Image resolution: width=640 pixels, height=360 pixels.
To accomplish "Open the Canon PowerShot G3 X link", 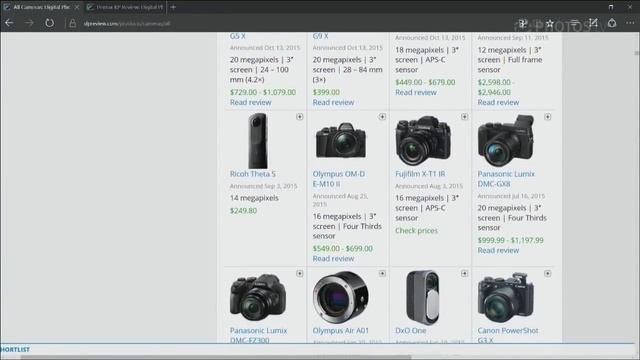I will [x=508, y=335].
